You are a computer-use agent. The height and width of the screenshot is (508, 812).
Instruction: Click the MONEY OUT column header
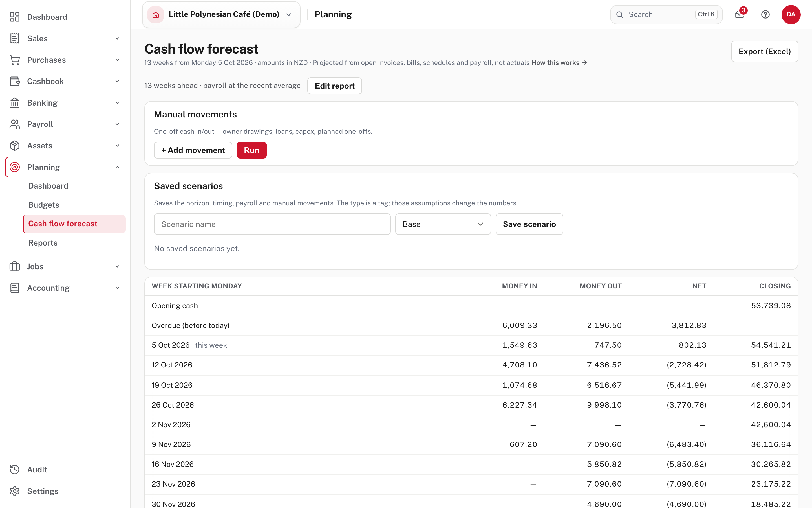click(601, 286)
